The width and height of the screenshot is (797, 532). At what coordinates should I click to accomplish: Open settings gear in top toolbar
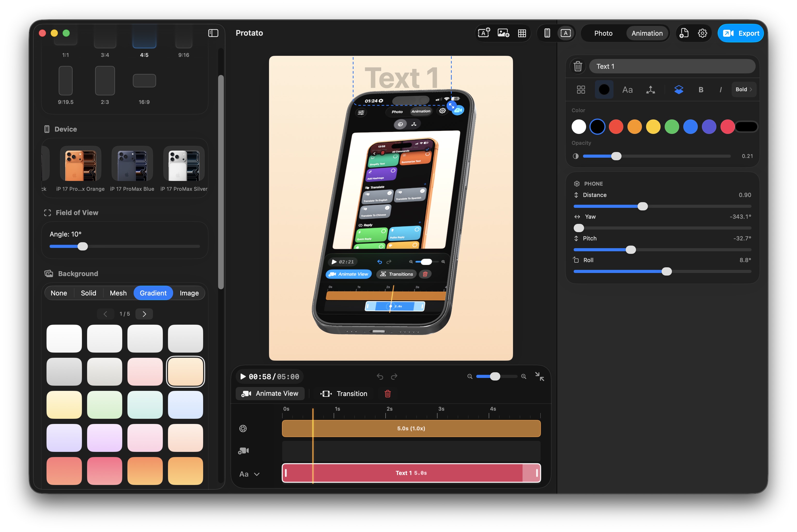click(x=702, y=33)
